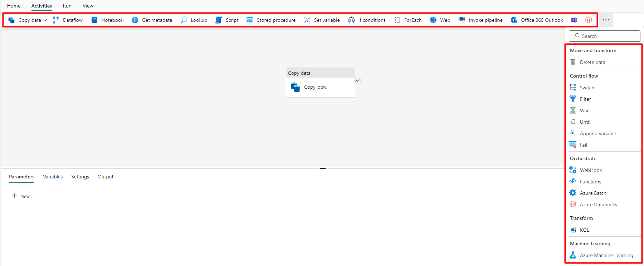Insert an Invoke pipeline activity

point(480,20)
